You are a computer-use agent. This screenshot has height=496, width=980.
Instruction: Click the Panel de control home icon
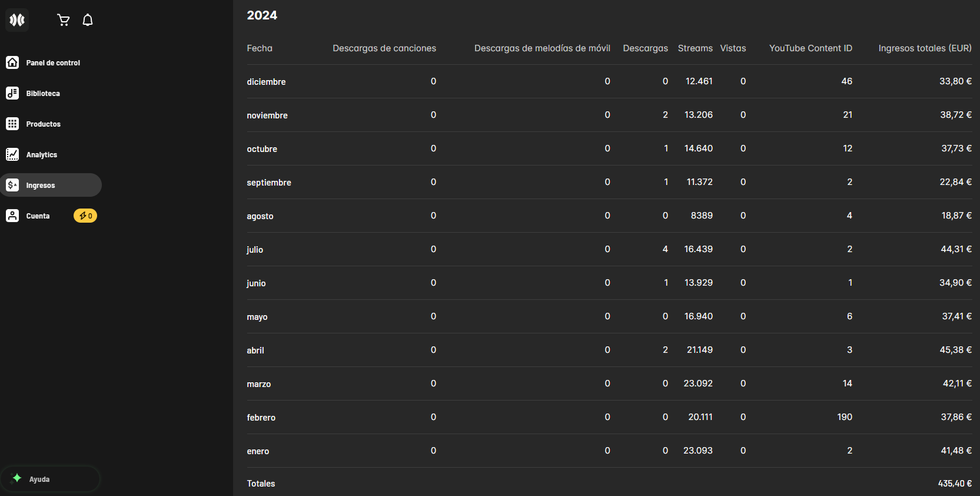tap(12, 62)
